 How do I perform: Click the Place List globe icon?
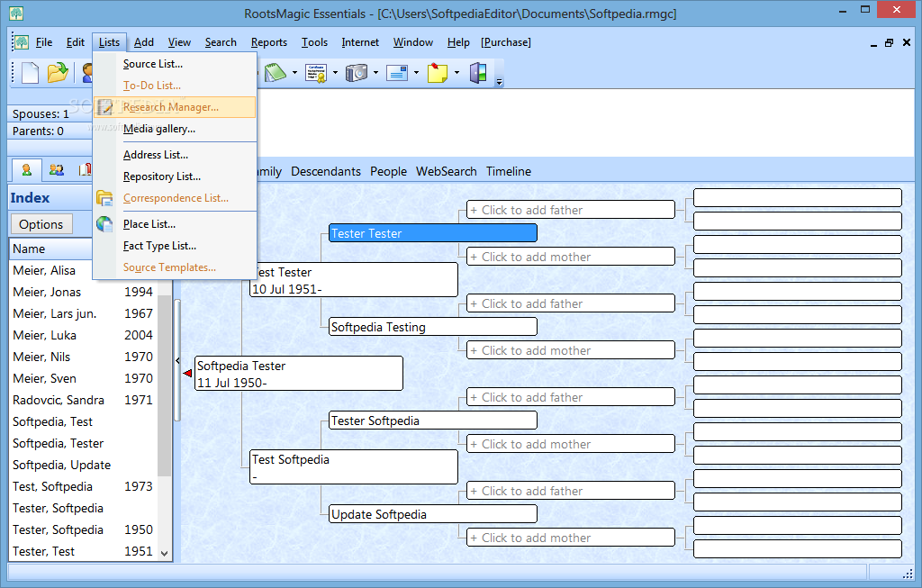[x=104, y=224]
